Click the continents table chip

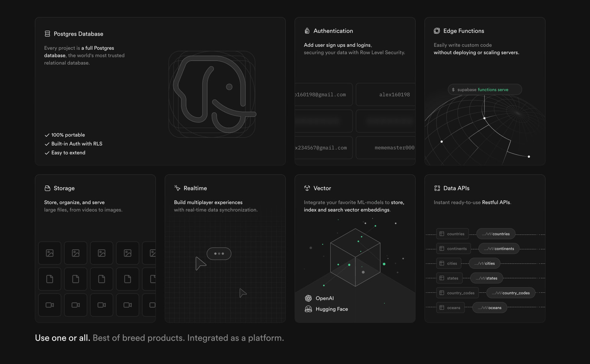[453, 249]
